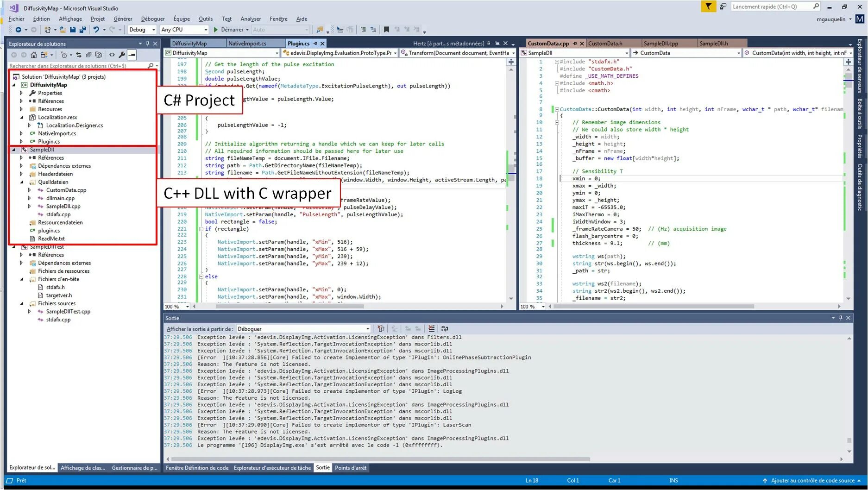868x490 pixels.
Task: Start debugging with Démarrer button
Action: point(228,30)
